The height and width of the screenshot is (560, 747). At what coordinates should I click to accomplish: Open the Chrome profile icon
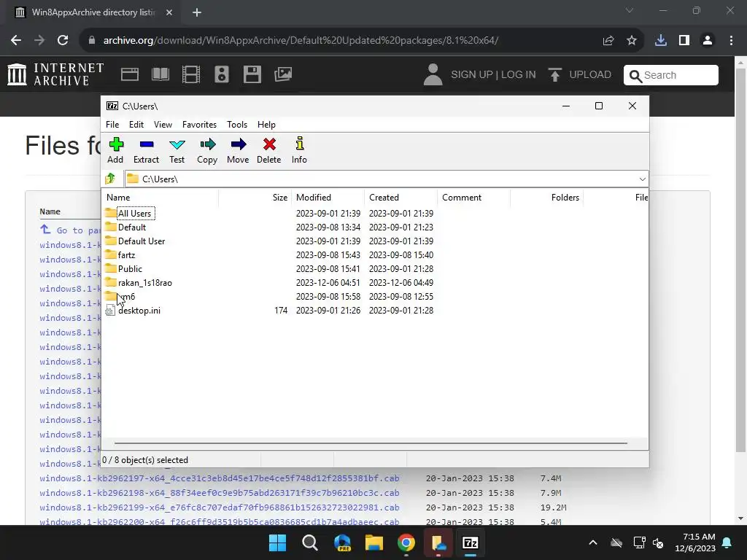708,41
